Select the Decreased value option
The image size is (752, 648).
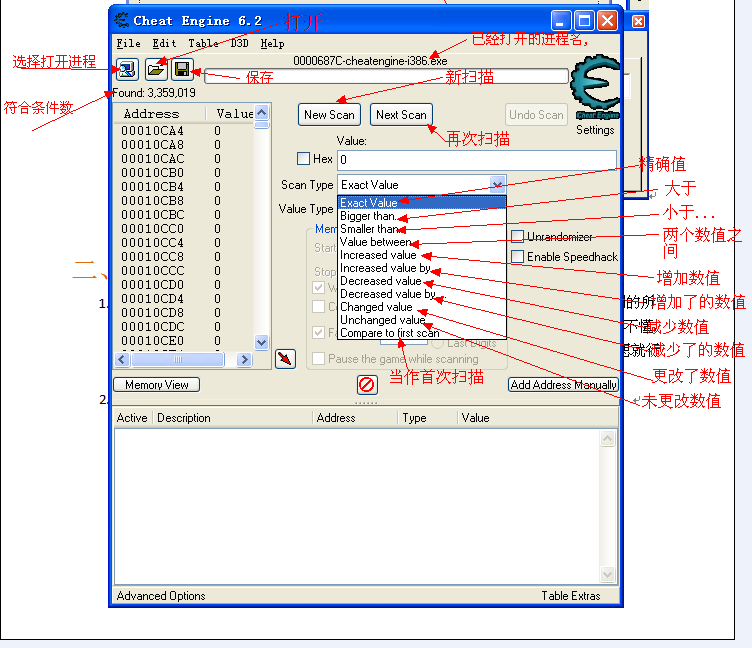point(422,281)
